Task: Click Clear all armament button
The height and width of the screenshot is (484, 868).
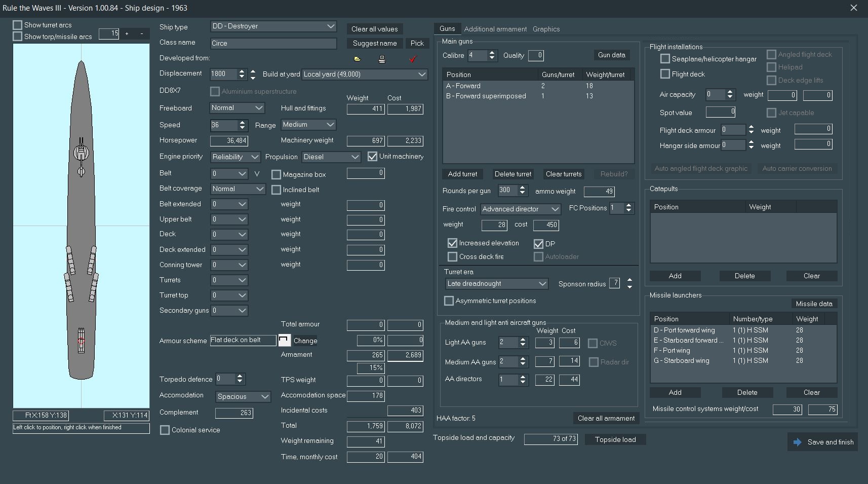Action: 606,418
